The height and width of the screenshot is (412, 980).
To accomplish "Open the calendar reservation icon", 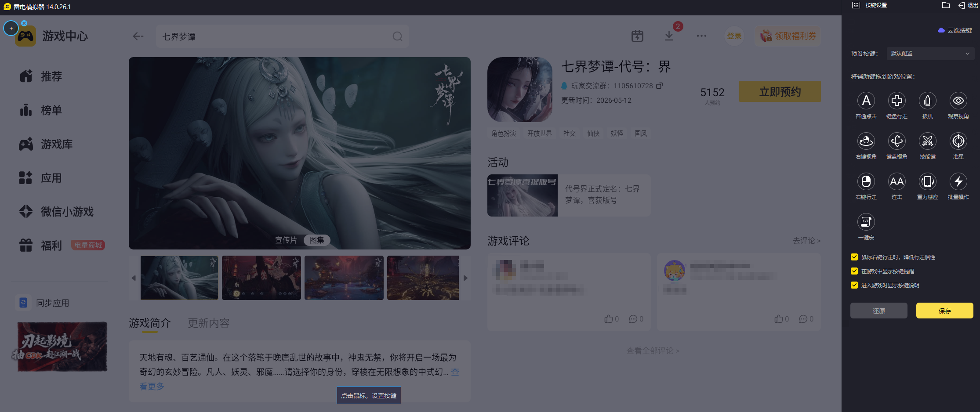I will coord(637,36).
